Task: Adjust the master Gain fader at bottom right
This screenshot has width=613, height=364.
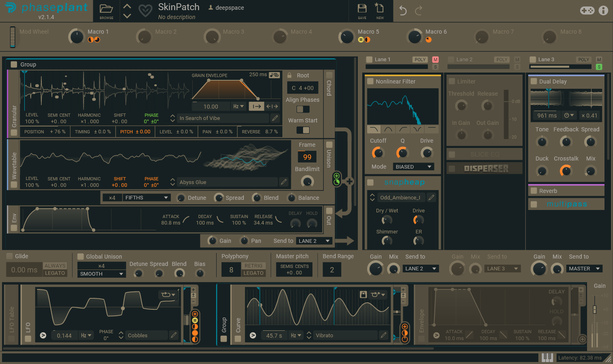Action: click(x=595, y=309)
